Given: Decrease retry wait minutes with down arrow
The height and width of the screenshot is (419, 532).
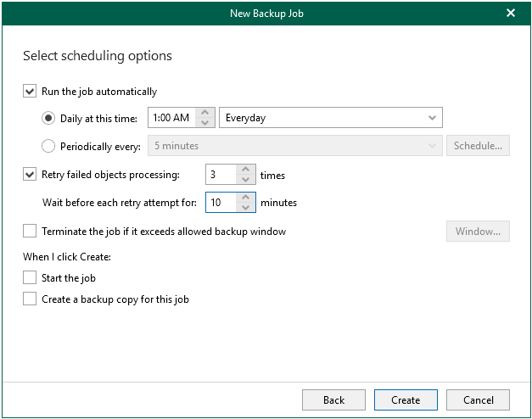Looking at the screenshot, I should point(246,207).
